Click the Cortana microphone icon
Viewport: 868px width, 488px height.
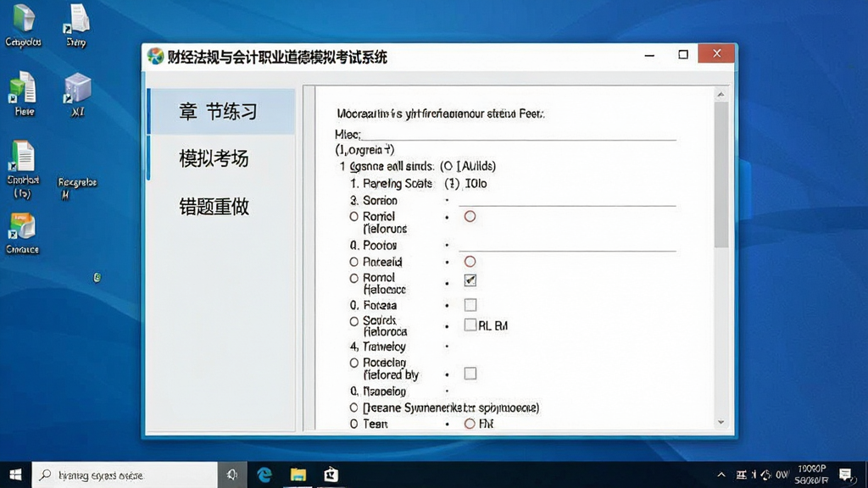coord(232,474)
